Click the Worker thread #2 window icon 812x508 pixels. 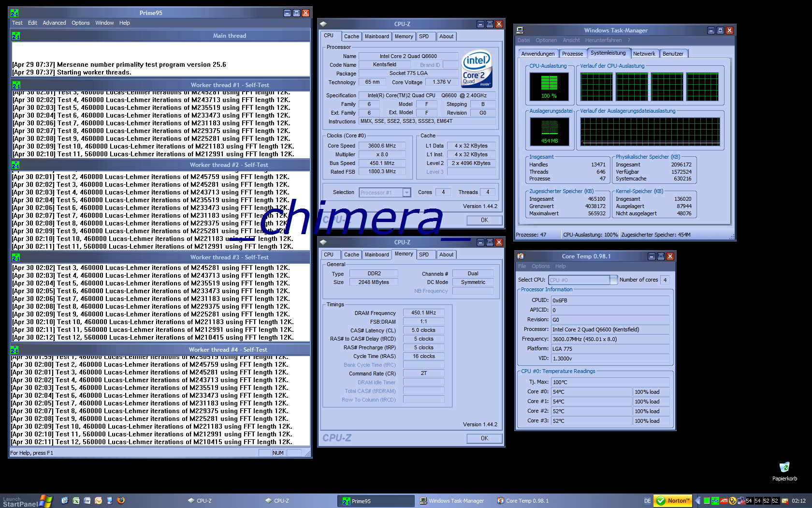[15, 165]
